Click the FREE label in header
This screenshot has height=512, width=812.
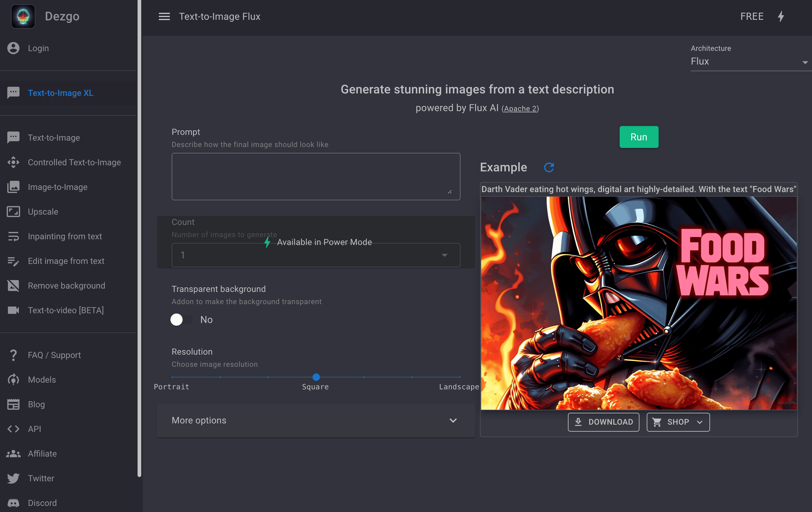pyautogui.click(x=752, y=16)
